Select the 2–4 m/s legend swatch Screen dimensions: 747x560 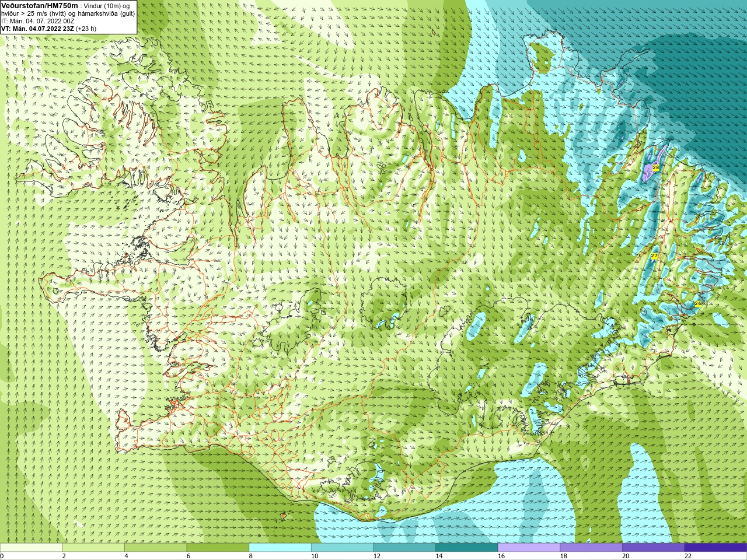tap(93, 548)
